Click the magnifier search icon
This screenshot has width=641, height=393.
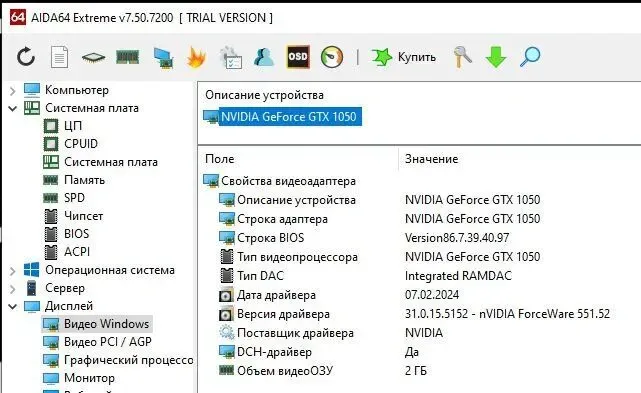point(530,57)
